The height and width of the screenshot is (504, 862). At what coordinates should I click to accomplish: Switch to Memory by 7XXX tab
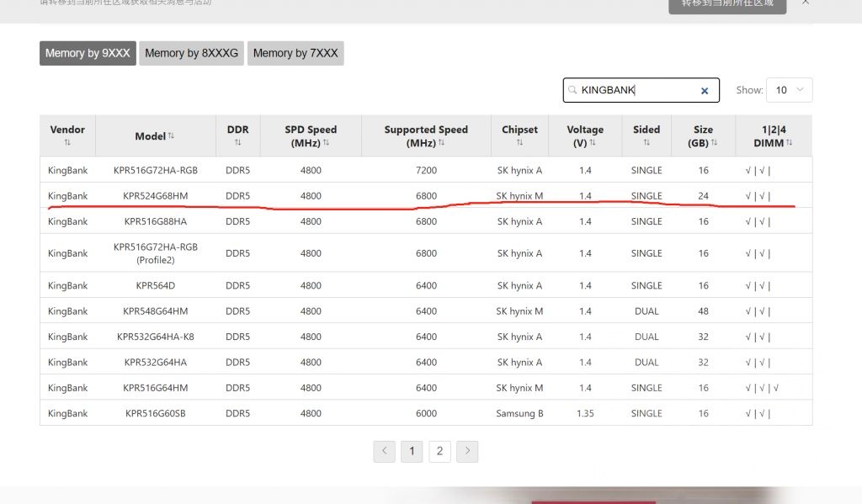tap(295, 53)
